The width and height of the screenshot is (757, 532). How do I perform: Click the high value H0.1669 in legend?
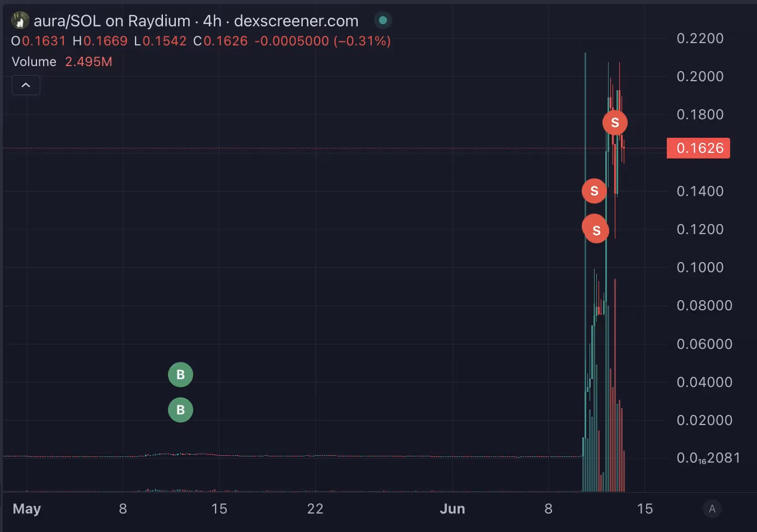(100, 41)
